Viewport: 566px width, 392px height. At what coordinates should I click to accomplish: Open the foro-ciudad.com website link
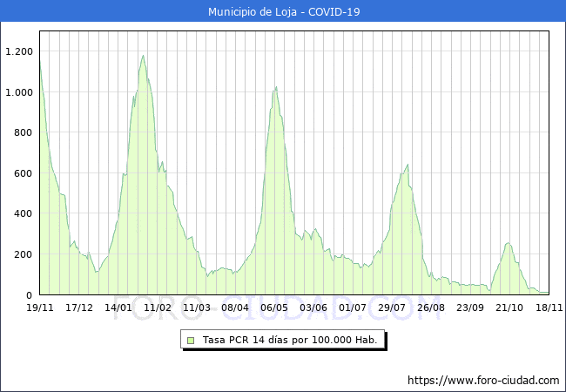pos(483,381)
